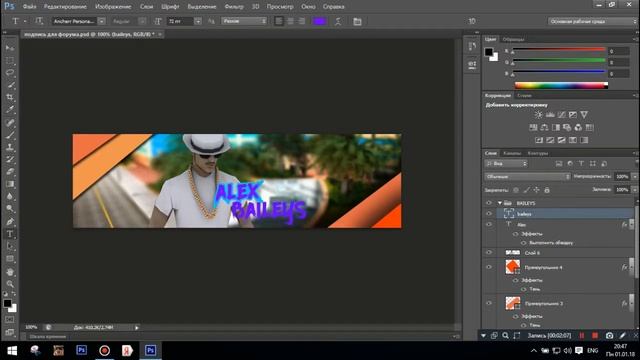Click the red R channel slider

(559, 50)
